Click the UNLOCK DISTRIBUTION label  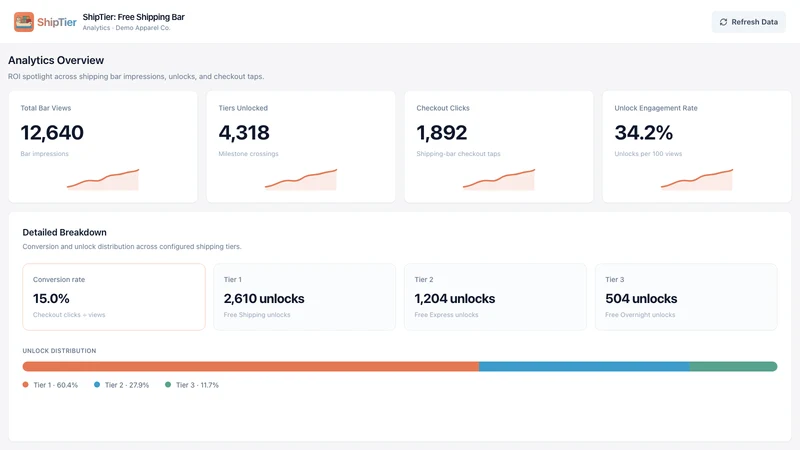[x=59, y=351]
